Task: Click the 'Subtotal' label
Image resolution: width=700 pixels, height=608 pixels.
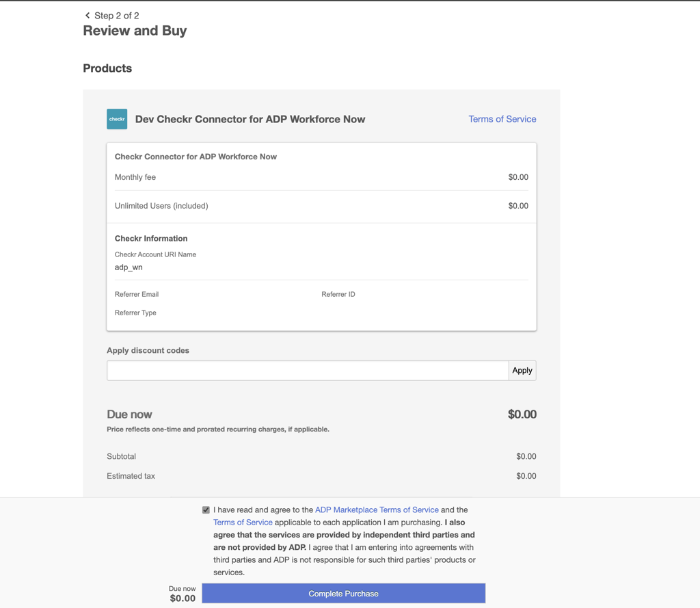Action: click(x=122, y=457)
